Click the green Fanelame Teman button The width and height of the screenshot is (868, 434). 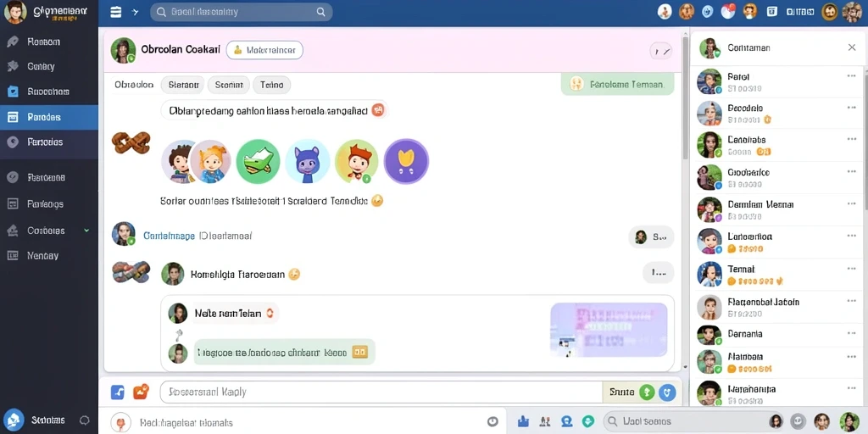pyautogui.click(x=617, y=85)
